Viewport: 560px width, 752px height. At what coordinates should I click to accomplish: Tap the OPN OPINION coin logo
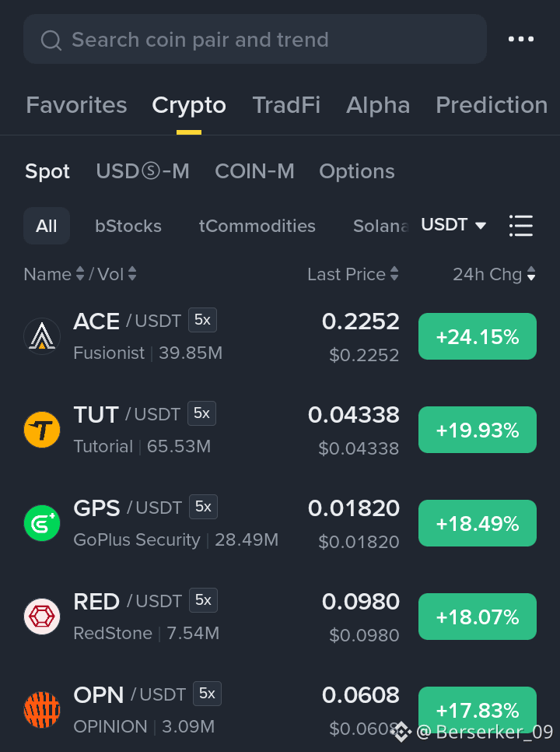click(x=42, y=710)
